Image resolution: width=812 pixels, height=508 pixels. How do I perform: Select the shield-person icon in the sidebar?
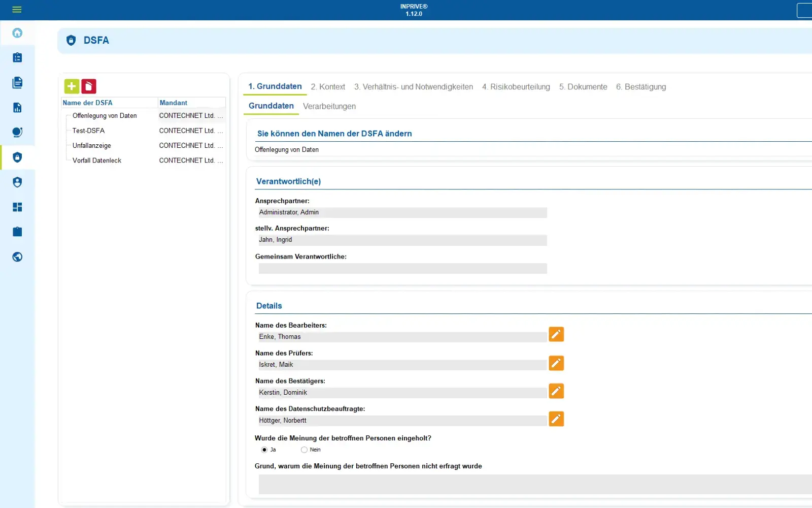coord(17,182)
